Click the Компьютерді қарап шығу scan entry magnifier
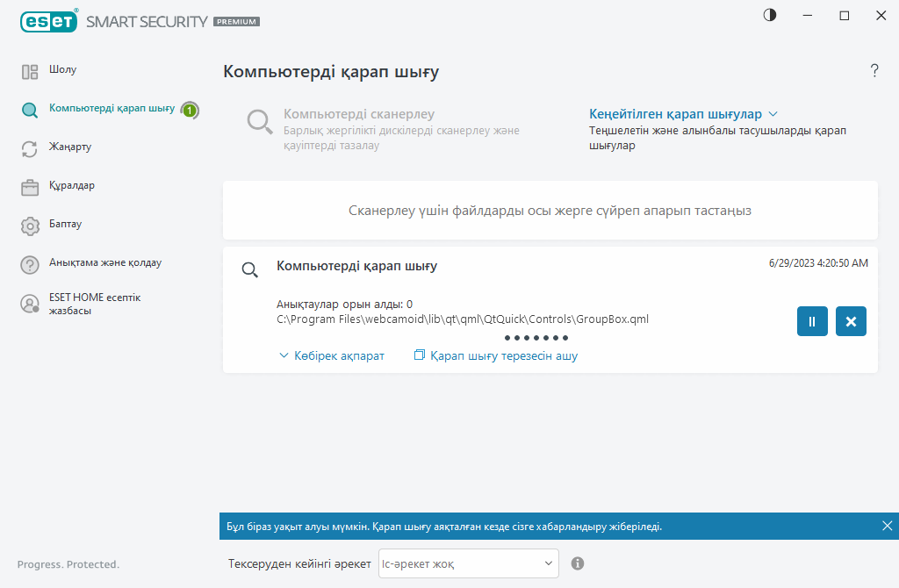The image size is (899, 588). (x=249, y=269)
